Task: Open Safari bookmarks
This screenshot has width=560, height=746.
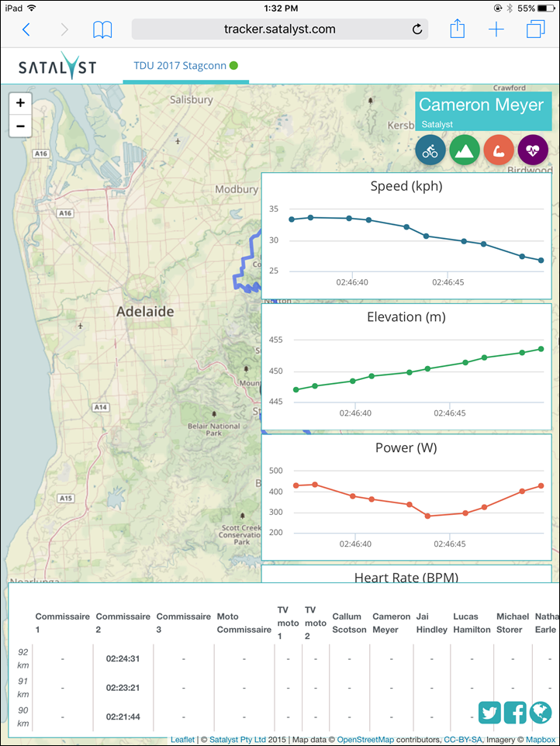Action: pos(102,29)
